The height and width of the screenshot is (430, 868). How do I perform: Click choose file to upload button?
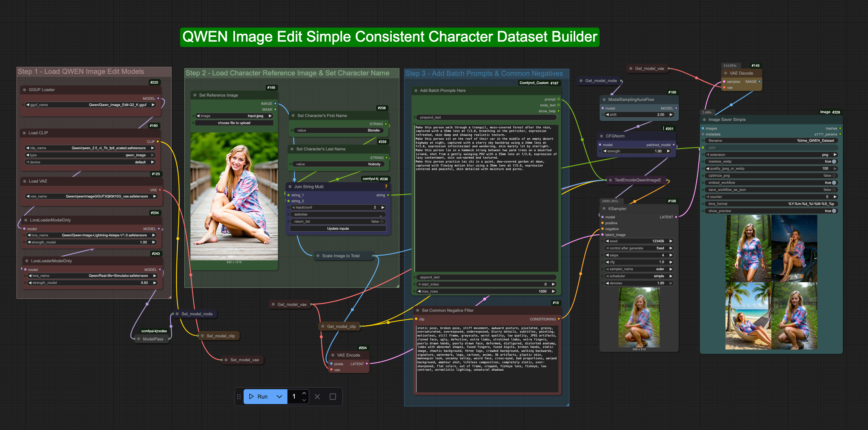pyautogui.click(x=234, y=123)
